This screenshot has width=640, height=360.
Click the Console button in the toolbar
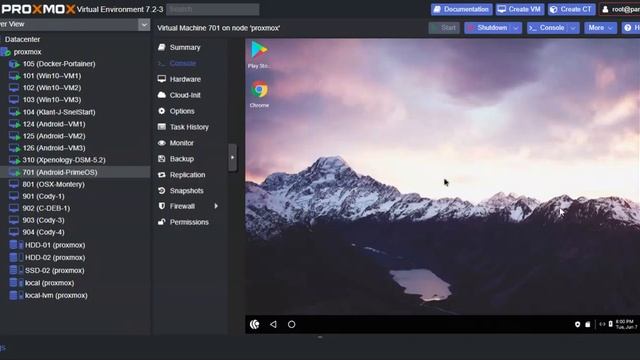point(547,28)
